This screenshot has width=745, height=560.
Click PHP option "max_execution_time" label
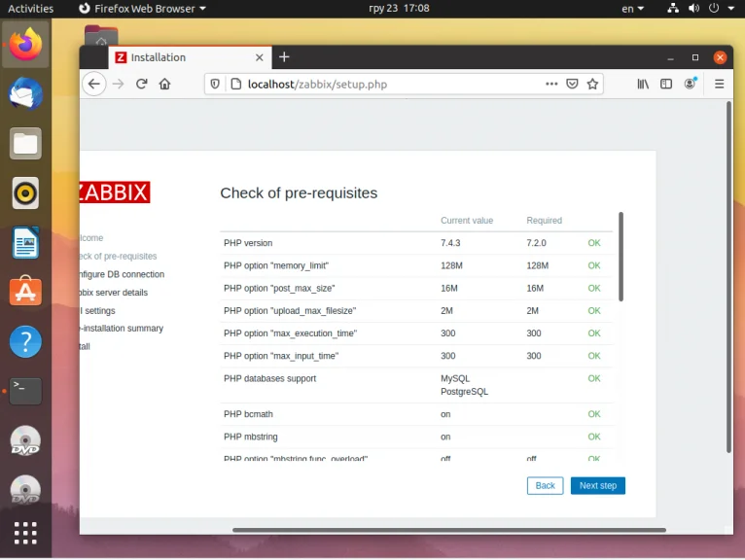290,332
